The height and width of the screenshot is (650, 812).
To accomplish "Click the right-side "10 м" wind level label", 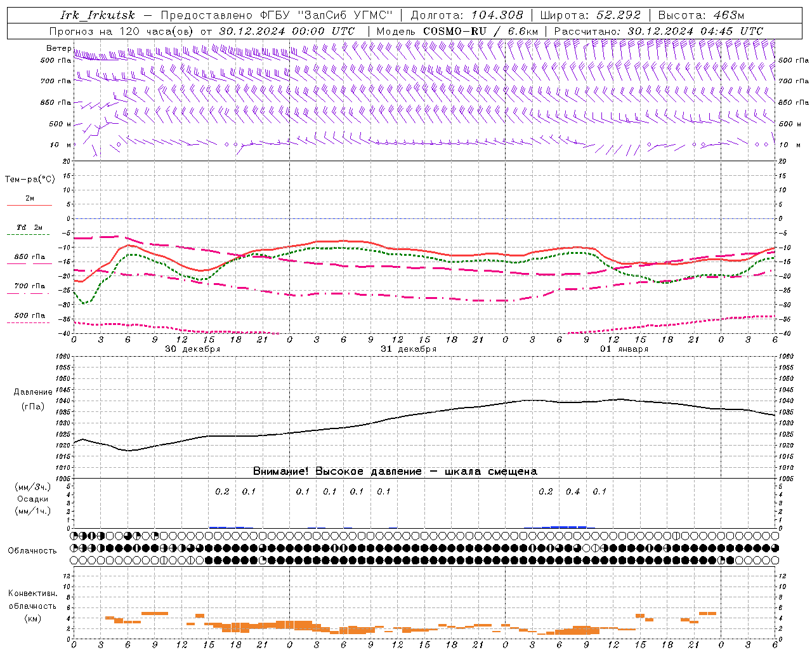I will click(x=789, y=145).
